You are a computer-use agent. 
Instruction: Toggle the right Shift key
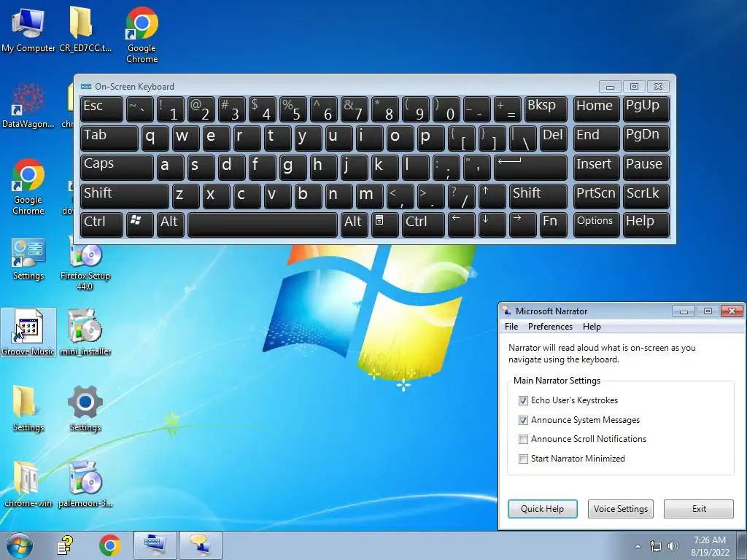coord(538,196)
